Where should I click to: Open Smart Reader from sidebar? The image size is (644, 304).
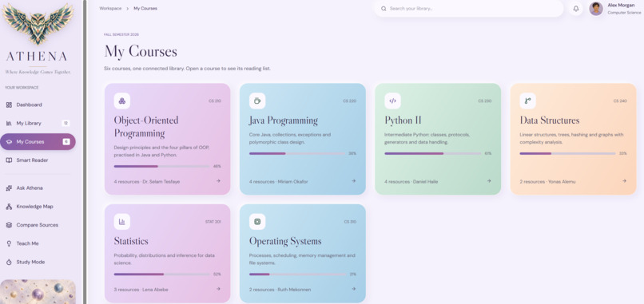click(38, 160)
